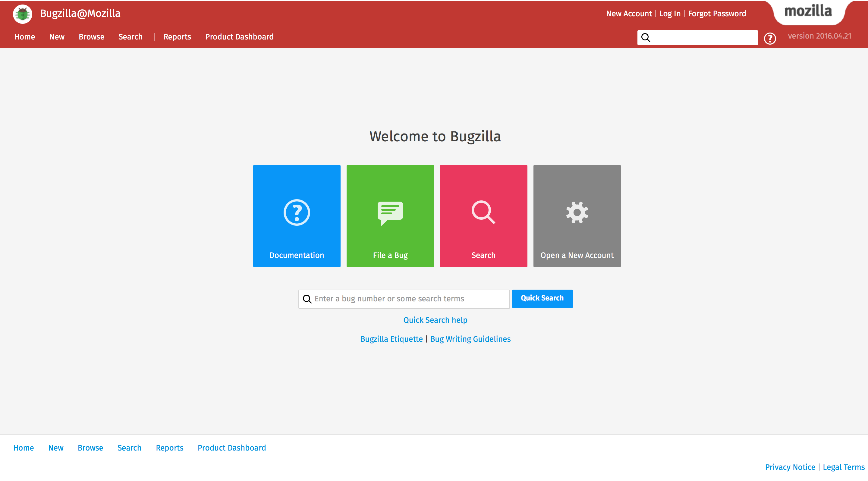Open the Quick Search help link

pyautogui.click(x=435, y=320)
